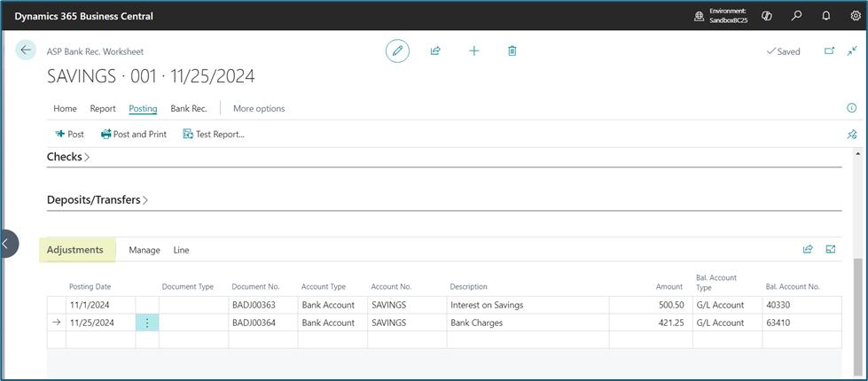Open row options for BADJ00364 line
The image size is (868, 381).
click(x=147, y=323)
